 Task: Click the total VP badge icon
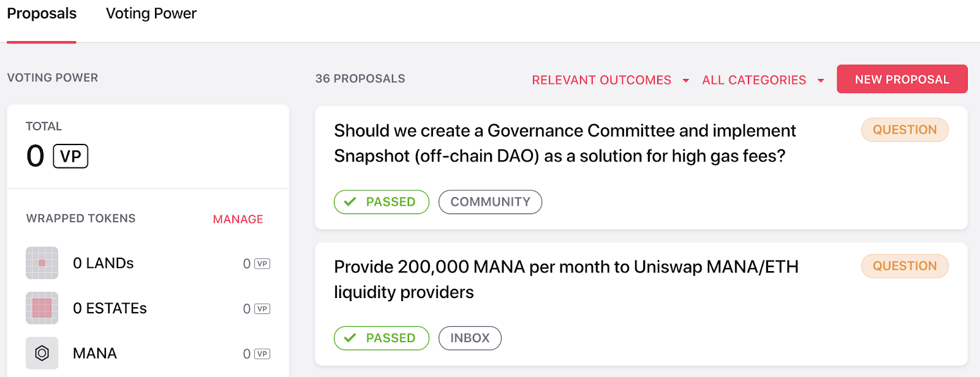[x=70, y=156]
